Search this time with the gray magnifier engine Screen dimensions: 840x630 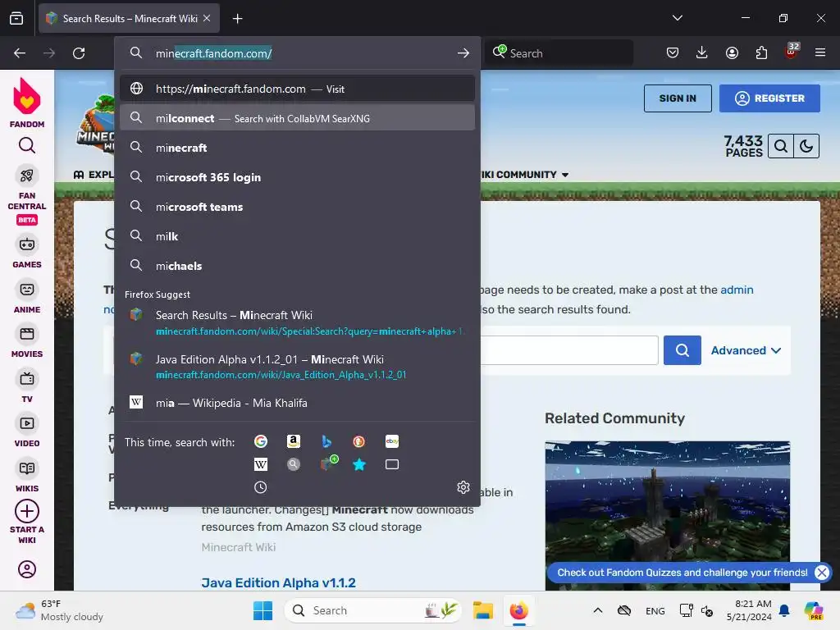(x=293, y=464)
